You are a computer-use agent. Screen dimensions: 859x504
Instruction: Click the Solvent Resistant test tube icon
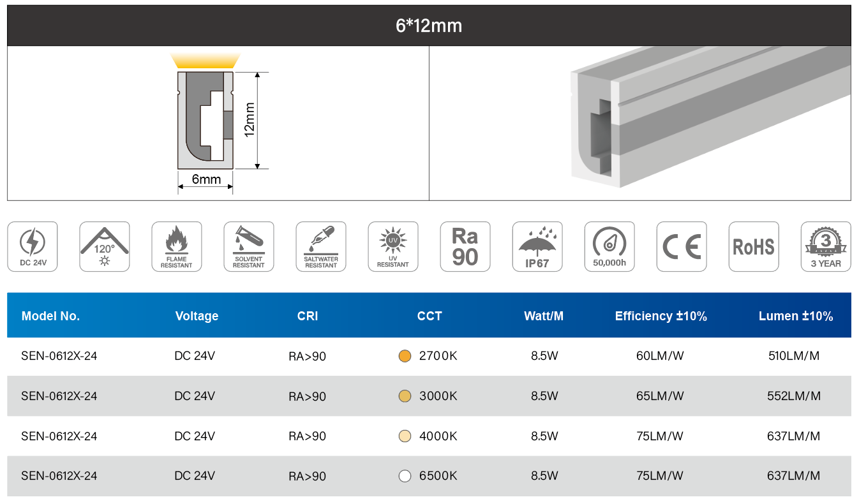(249, 246)
